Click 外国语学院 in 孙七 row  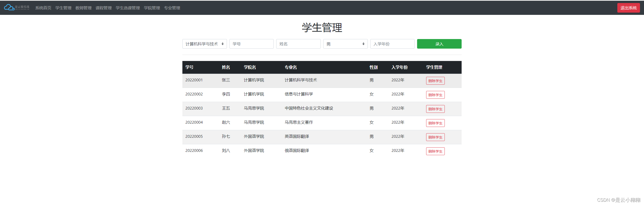pos(254,136)
